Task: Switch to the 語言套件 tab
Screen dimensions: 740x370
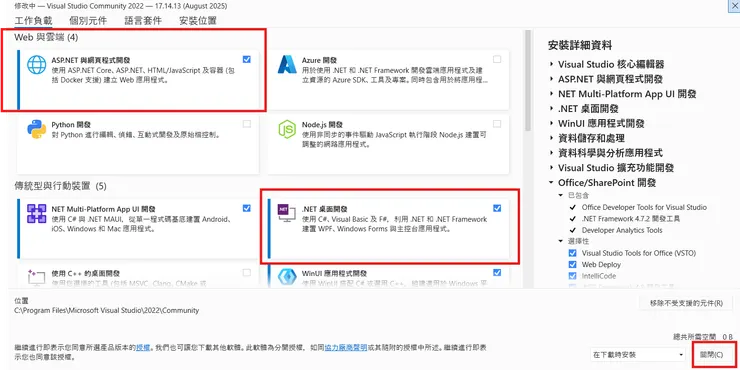Action: (143, 21)
